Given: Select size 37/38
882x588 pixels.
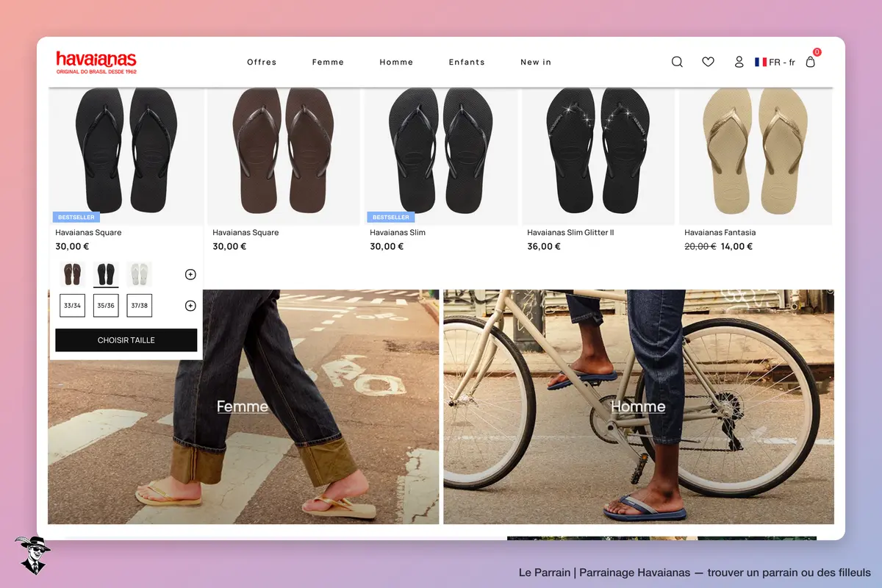Looking at the screenshot, I should pos(140,306).
